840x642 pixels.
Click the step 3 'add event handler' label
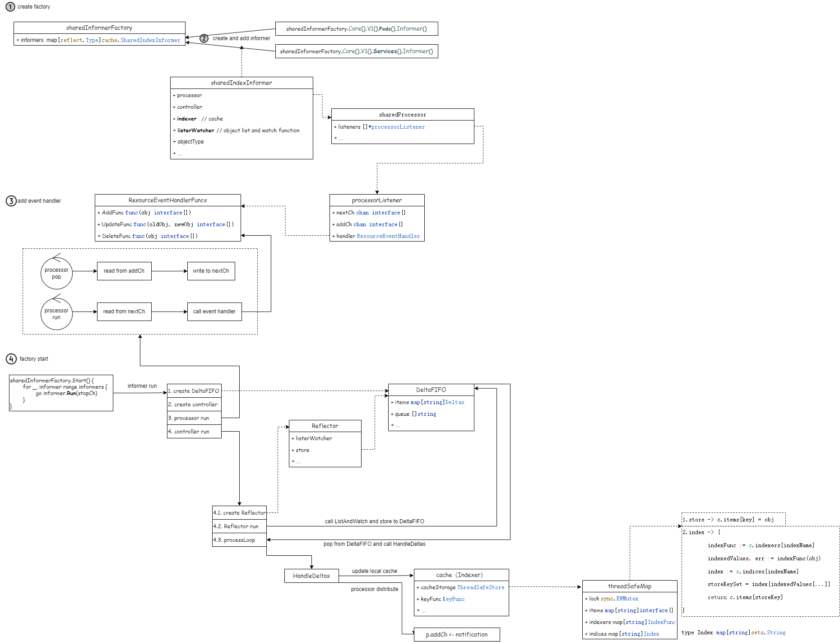pos(39,201)
